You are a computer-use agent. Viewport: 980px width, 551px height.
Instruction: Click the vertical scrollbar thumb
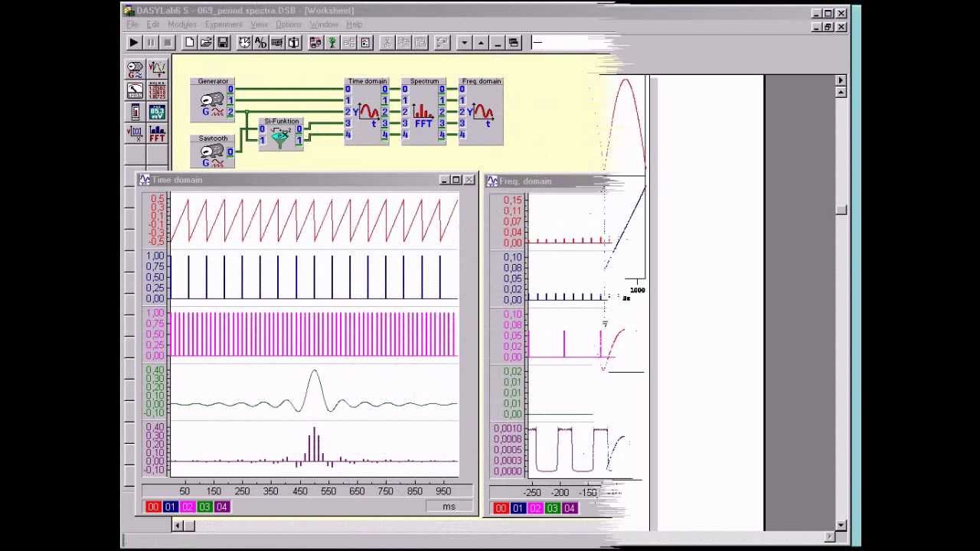(x=841, y=210)
